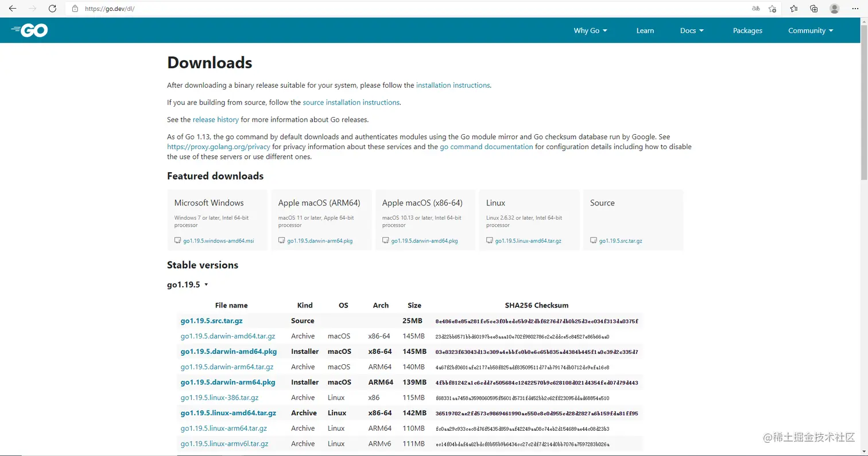Download go1.19.5.darwin-arm64.pkg from the table
Viewport: 868px width, 456px height.
click(x=228, y=382)
